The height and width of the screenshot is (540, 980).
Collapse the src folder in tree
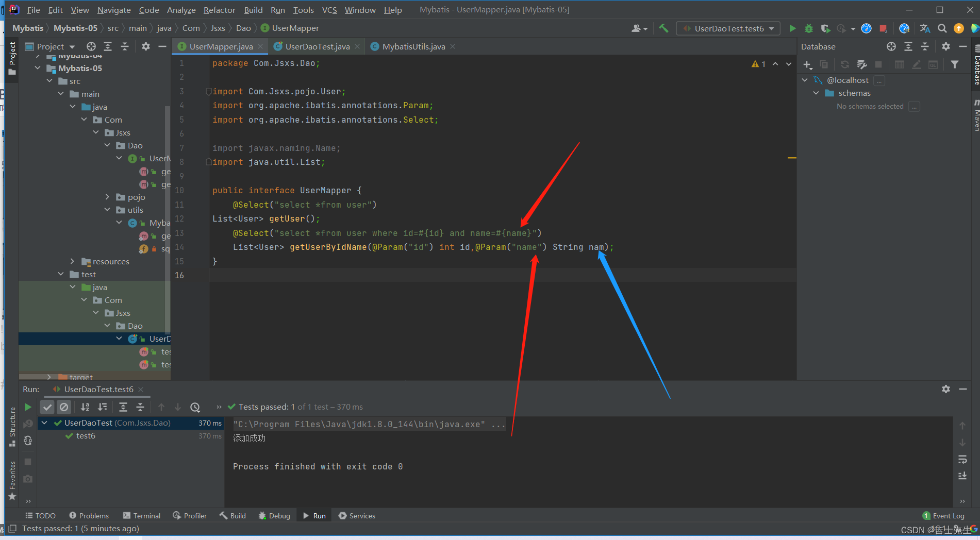coord(49,81)
